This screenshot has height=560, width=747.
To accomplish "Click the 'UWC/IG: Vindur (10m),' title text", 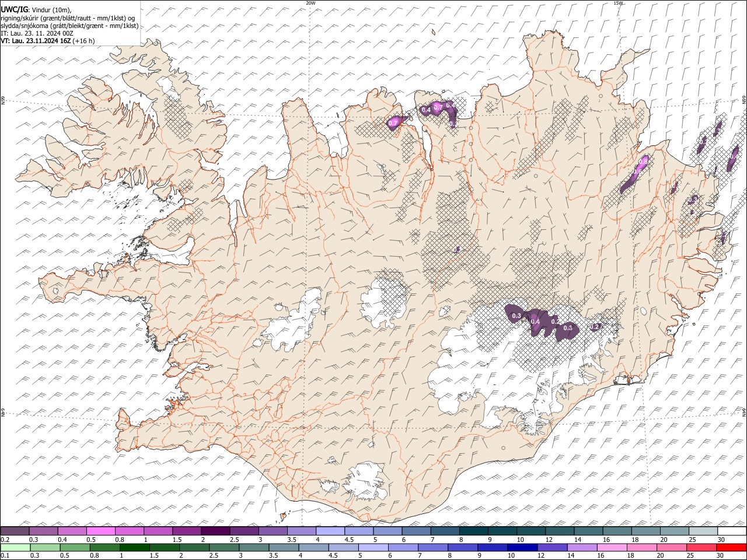I will coord(36,10).
